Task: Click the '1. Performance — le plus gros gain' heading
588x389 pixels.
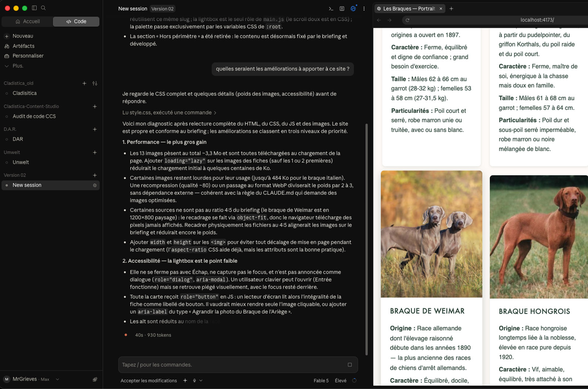Action: tap(164, 142)
